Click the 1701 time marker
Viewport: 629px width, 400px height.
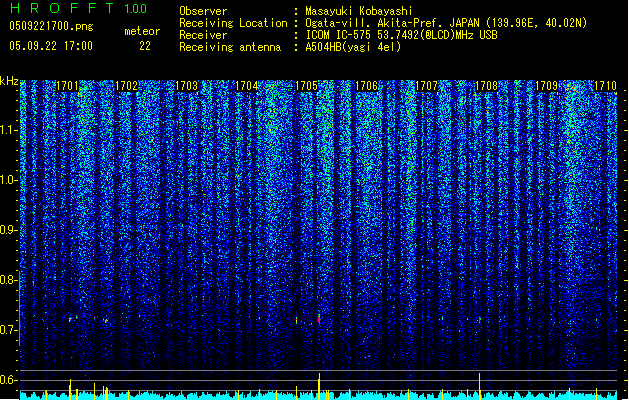point(67,86)
